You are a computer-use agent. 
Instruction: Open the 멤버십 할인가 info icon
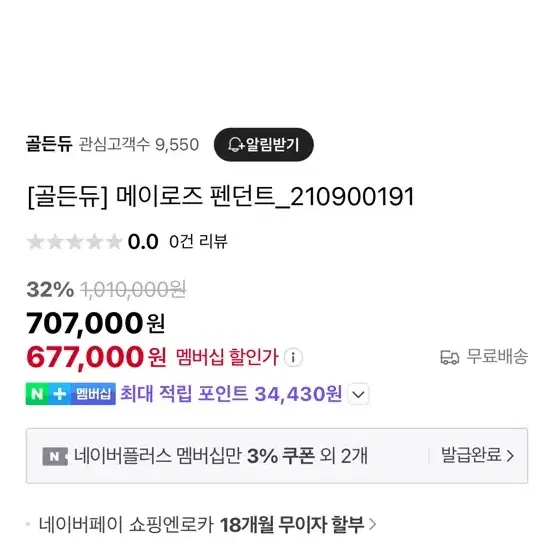(x=293, y=357)
